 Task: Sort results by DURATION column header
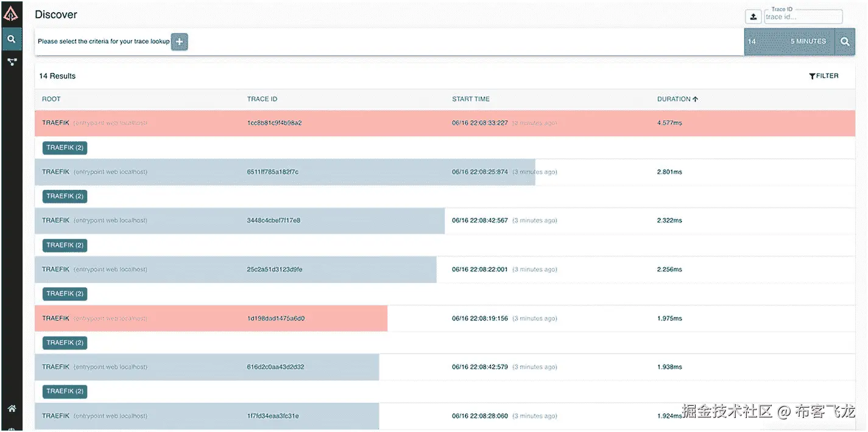[674, 99]
